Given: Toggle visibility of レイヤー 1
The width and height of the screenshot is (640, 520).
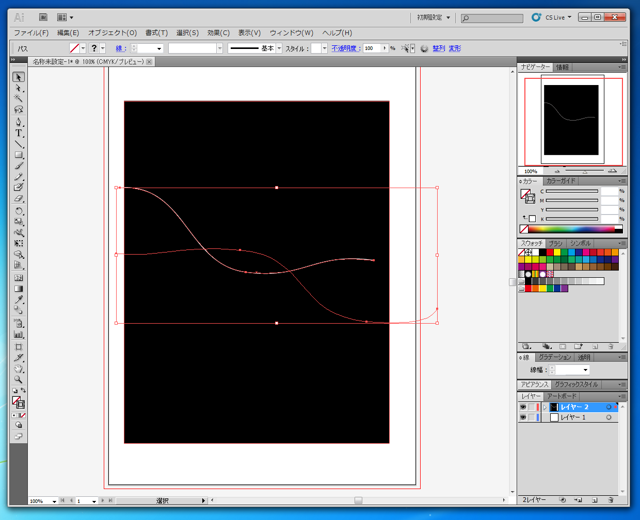Looking at the screenshot, I should 523,418.
